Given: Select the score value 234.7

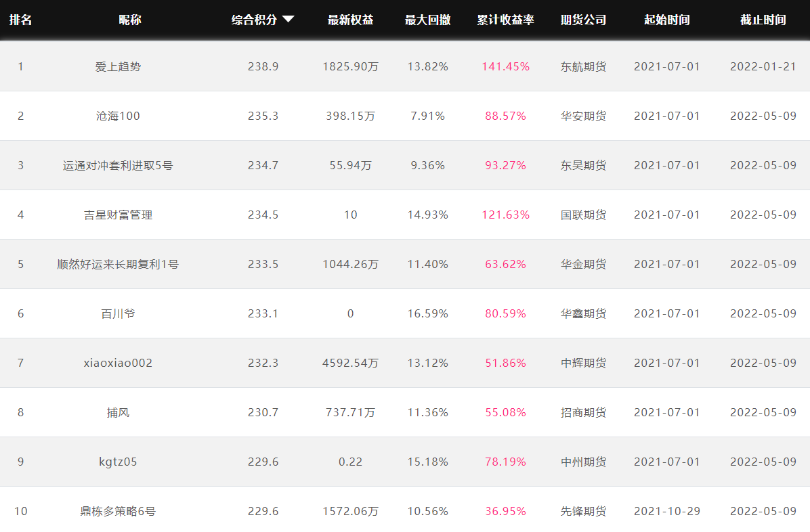Looking at the screenshot, I should pyautogui.click(x=263, y=165).
